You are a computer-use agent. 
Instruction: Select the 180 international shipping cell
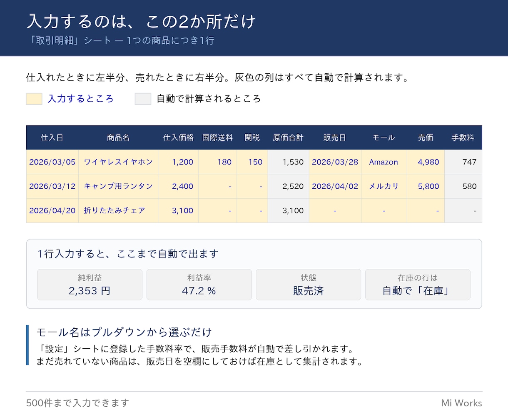[218, 162]
